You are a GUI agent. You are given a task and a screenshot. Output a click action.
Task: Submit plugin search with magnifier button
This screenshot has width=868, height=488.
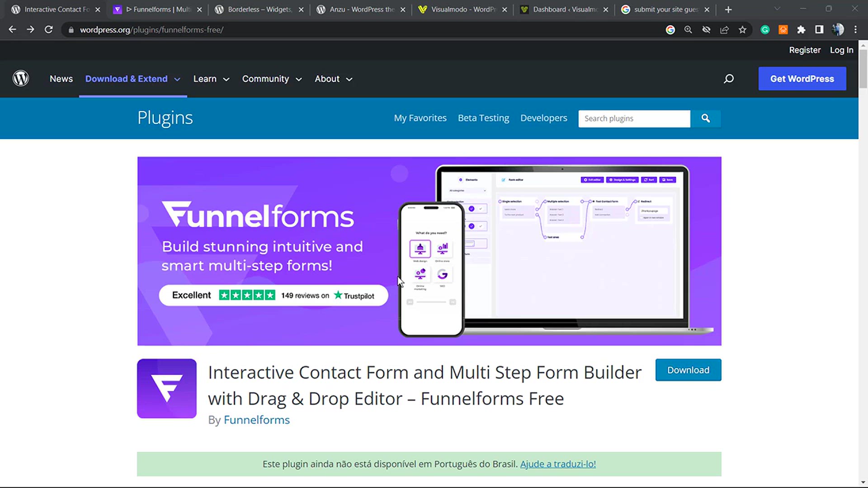705,118
